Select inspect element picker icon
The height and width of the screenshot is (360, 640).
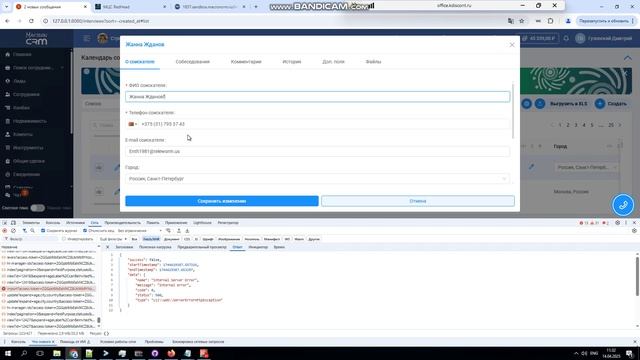pyautogui.click(x=5, y=223)
